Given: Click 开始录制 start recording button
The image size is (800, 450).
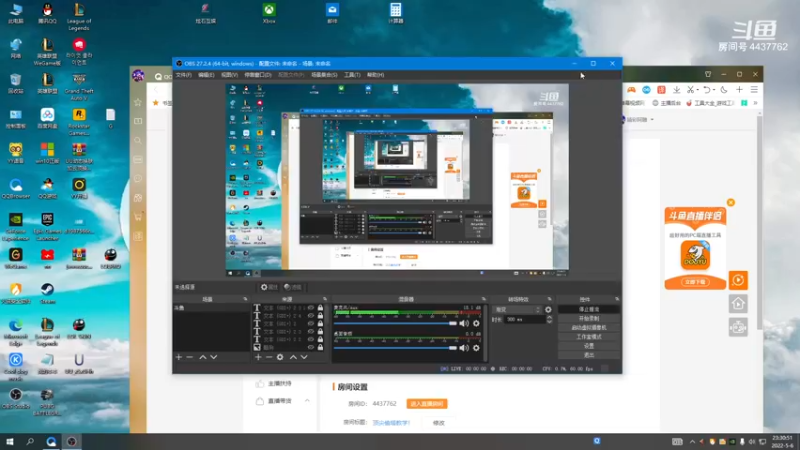Looking at the screenshot, I should click(x=589, y=318).
